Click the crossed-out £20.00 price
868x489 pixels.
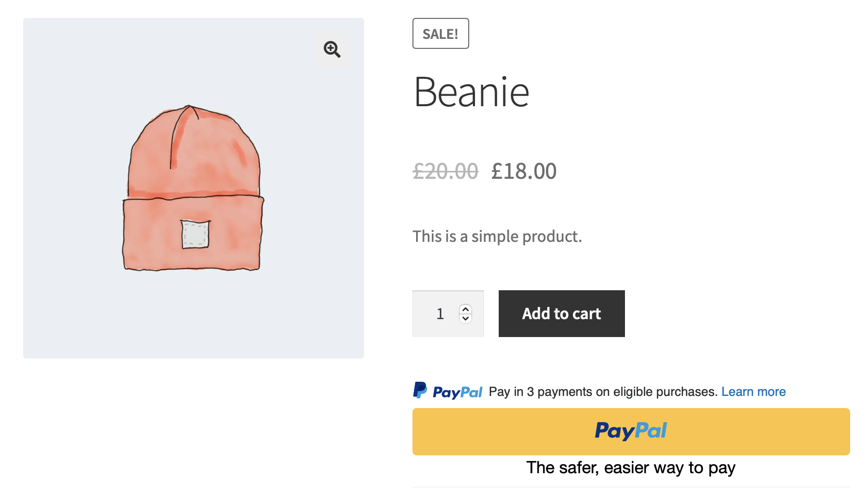446,171
